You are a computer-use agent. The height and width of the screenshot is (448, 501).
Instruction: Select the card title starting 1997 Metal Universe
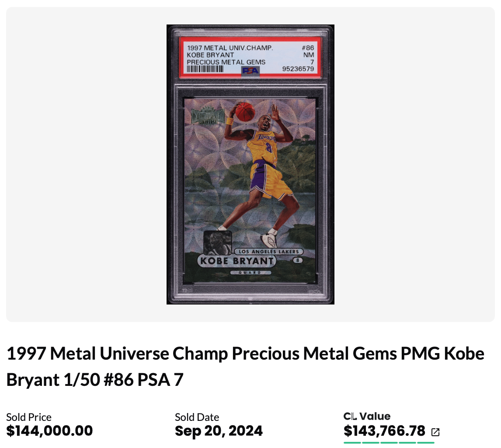point(245,367)
